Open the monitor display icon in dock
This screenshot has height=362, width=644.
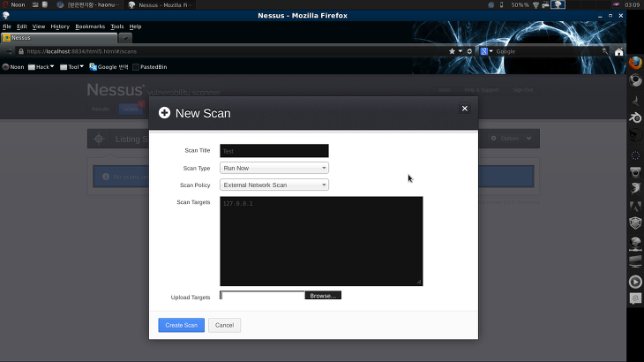[x=635, y=261]
